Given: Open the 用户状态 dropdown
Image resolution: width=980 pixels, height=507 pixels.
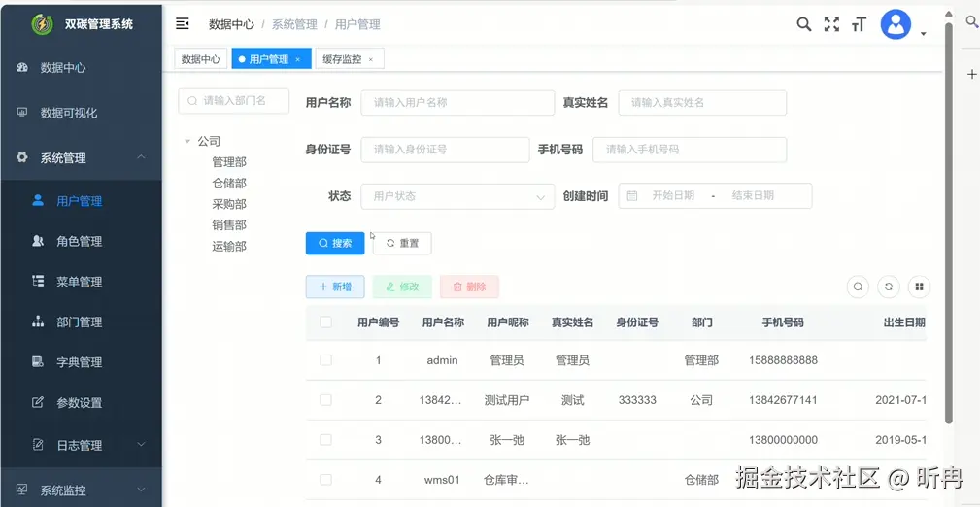Looking at the screenshot, I should coord(457,195).
